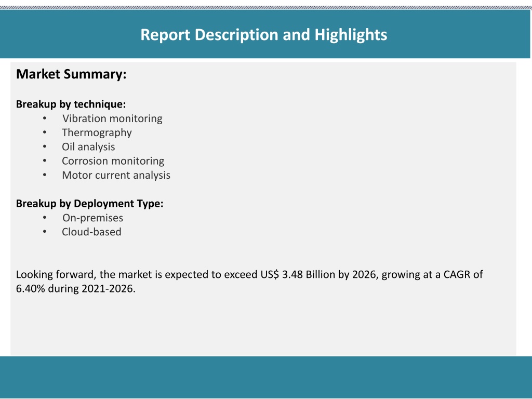
Task: Select the 'Oil analysis' list entry
Action: pyautogui.click(x=88, y=147)
